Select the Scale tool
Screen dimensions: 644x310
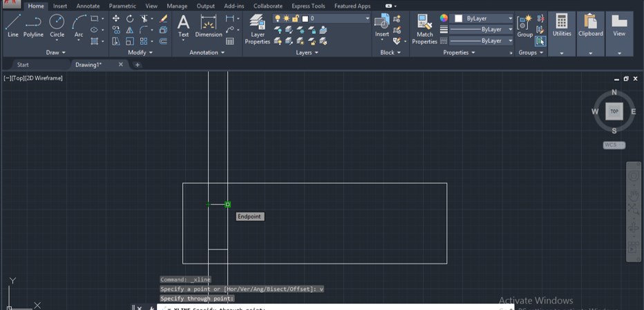click(x=130, y=41)
